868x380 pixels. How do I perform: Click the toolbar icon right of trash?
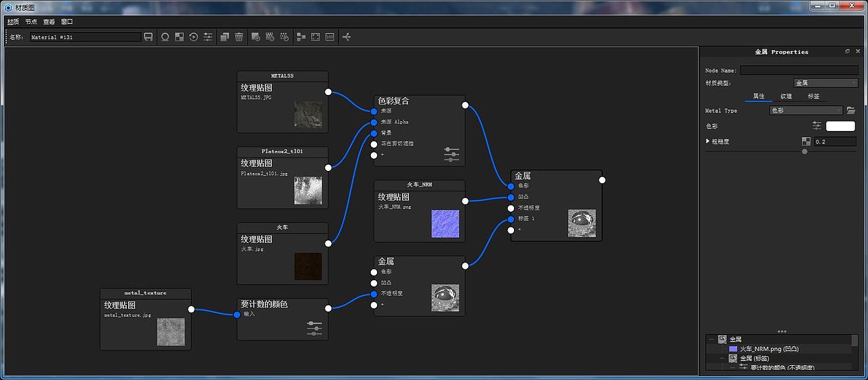tap(256, 37)
